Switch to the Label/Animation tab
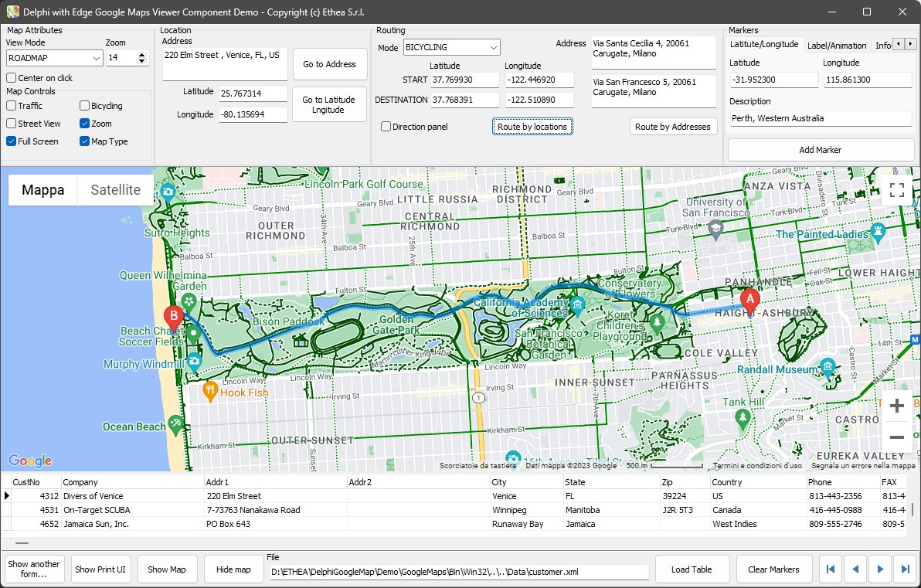Image resolution: width=921 pixels, height=588 pixels. click(837, 46)
